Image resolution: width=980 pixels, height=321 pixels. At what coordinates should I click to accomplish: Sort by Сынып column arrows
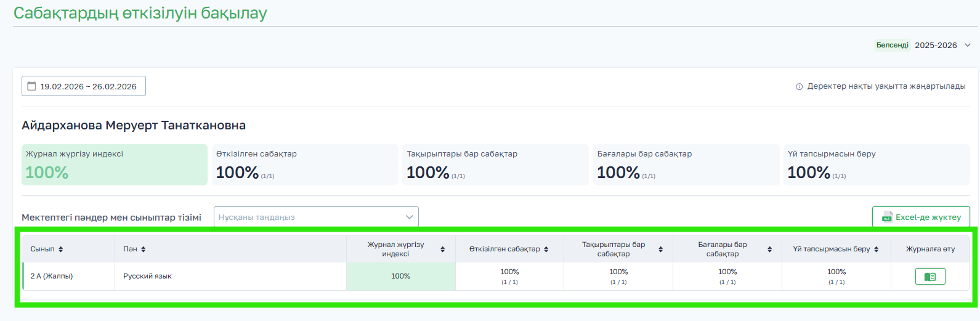pyautogui.click(x=61, y=250)
